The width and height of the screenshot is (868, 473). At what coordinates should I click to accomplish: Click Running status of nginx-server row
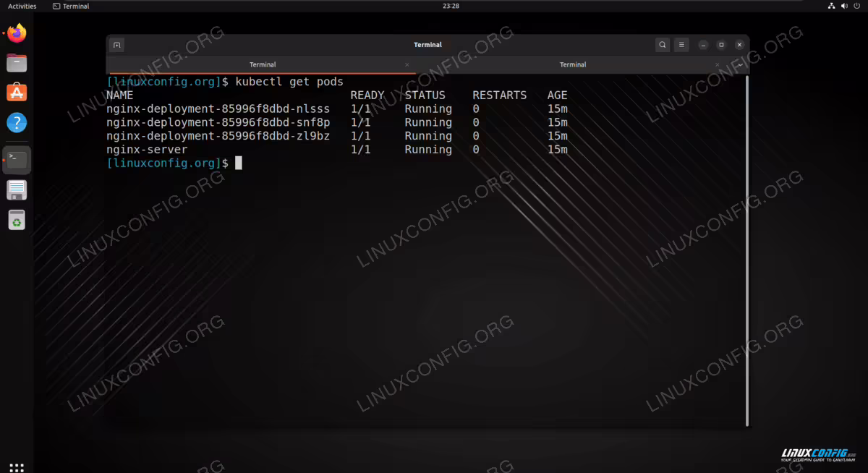(x=428, y=150)
